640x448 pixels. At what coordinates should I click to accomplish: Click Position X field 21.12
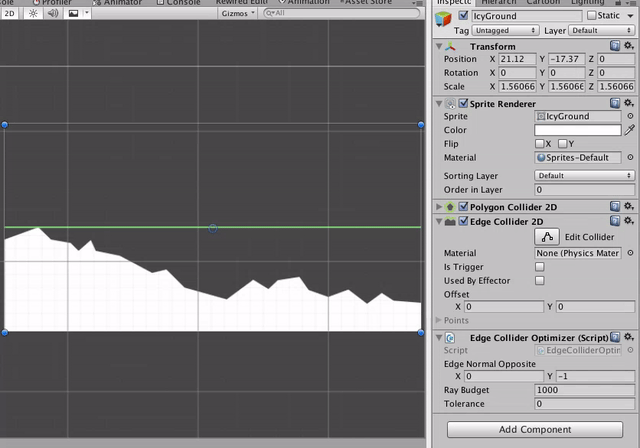click(517, 59)
